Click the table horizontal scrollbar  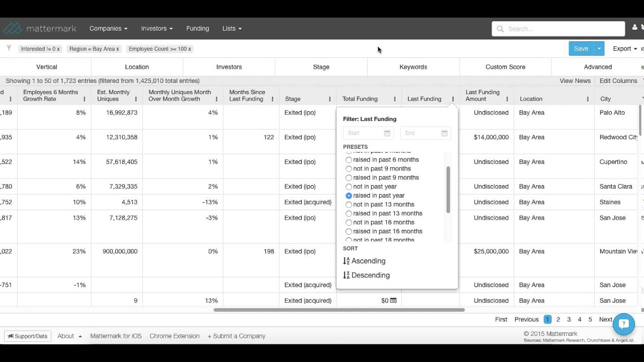(339, 310)
